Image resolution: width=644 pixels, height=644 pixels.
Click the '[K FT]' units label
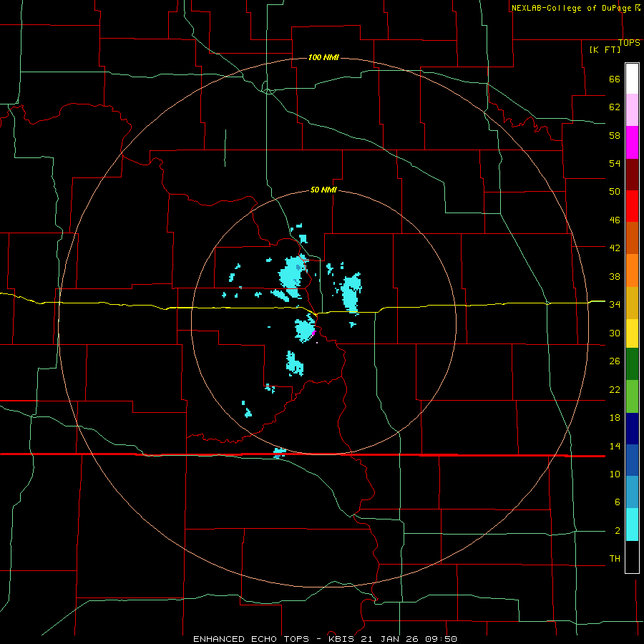(605, 49)
